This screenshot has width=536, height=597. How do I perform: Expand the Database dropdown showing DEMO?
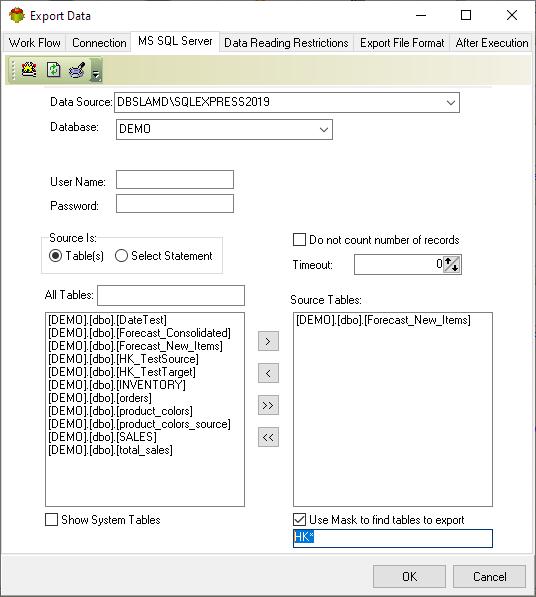[x=324, y=129]
